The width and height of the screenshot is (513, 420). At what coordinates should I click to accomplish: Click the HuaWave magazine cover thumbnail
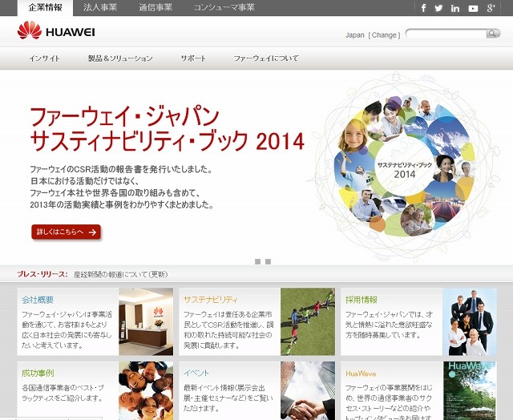(470, 390)
